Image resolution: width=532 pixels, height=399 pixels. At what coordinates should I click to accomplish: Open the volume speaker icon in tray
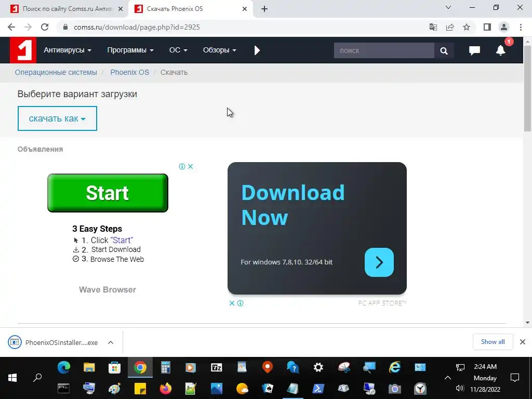460,389
